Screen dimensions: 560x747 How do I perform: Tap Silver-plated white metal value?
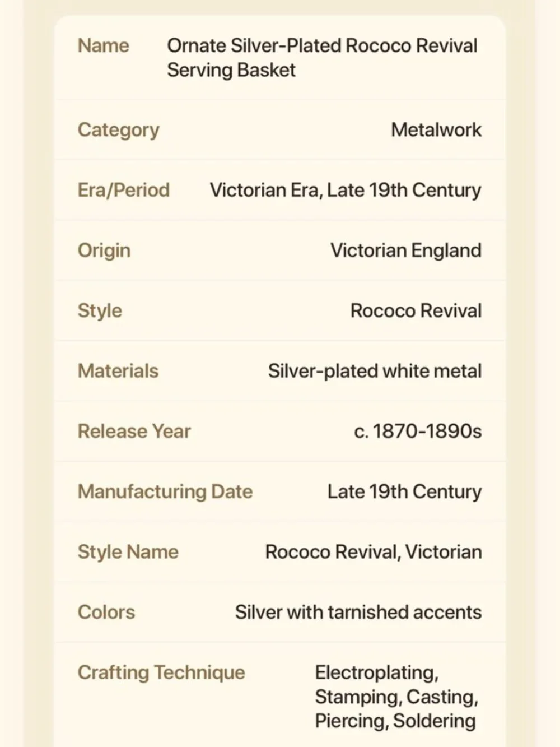tap(375, 371)
